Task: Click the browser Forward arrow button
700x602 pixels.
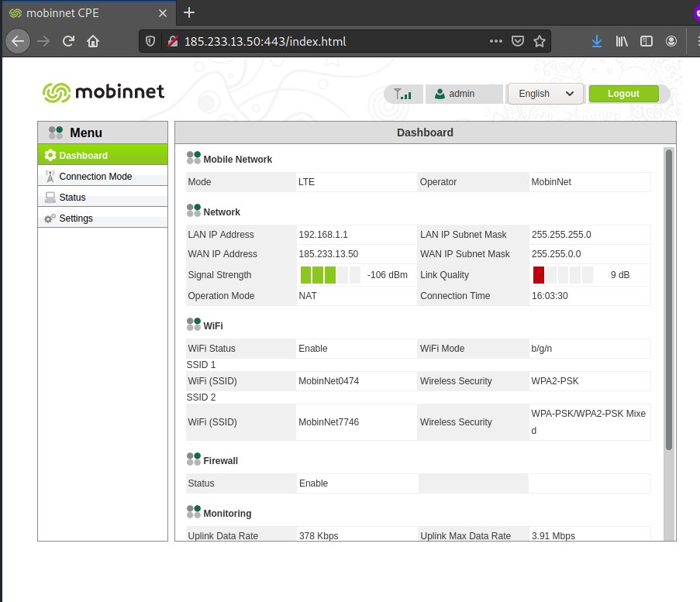Action: (43, 42)
